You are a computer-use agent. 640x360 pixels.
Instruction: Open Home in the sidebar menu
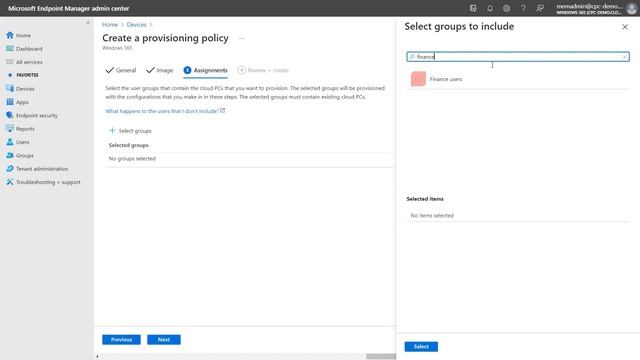point(23,36)
